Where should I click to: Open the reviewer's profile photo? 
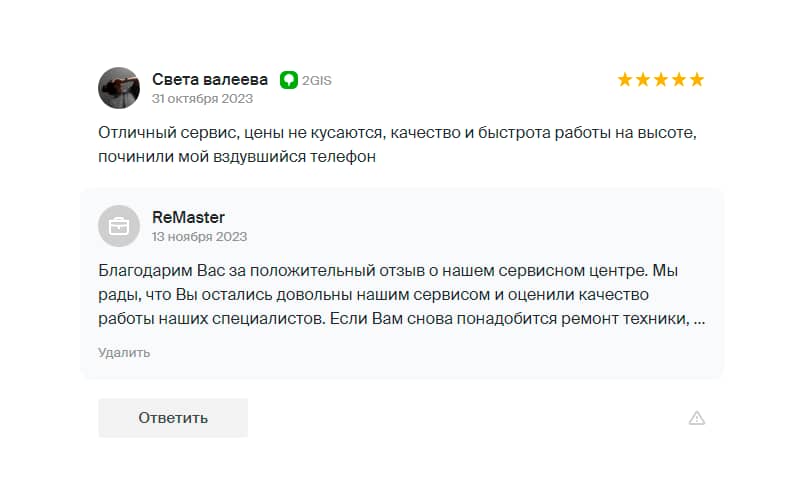point(119,88)
